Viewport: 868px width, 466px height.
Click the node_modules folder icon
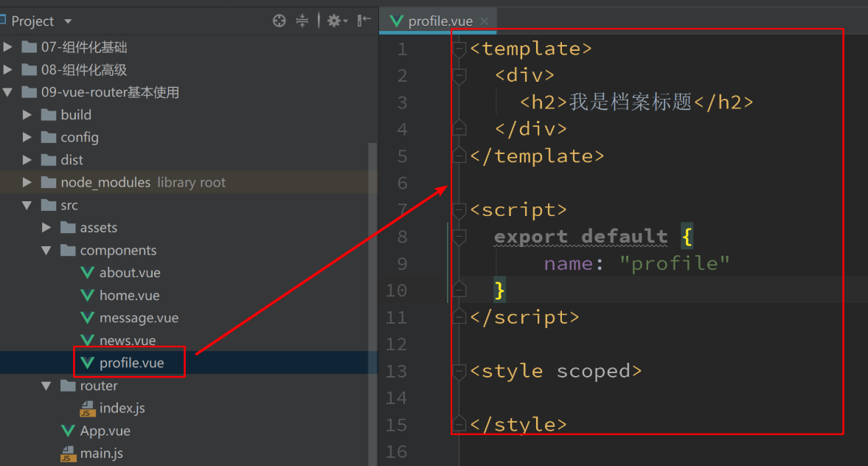coord(49,182)
